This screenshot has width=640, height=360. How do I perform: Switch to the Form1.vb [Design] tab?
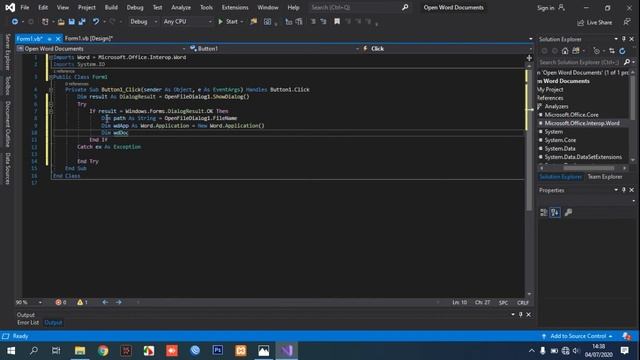pos(89,38)
